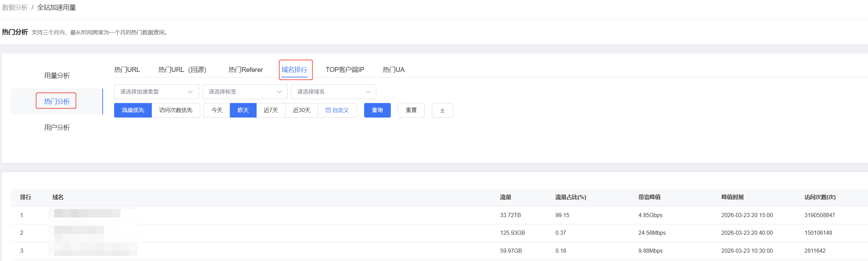Click the 访问次数(次) column header
The height and width of the screenshot is (261, 868).
click(x=820, y=197)
